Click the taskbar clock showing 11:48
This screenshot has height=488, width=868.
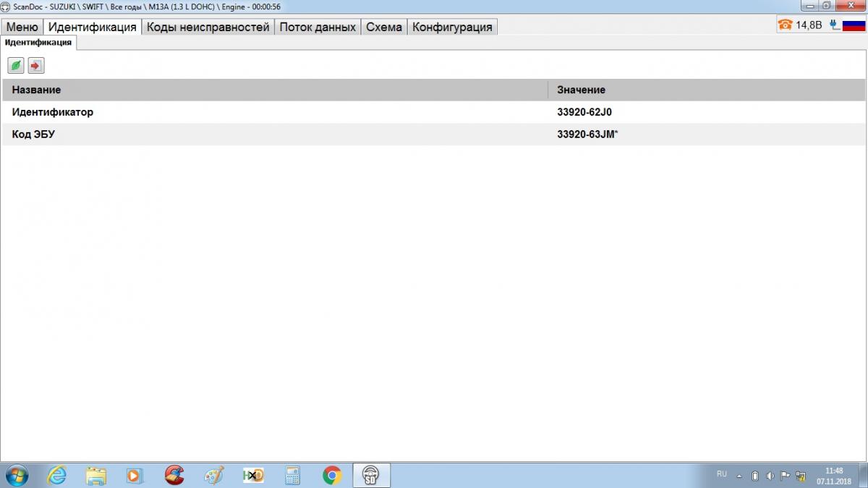834,475
